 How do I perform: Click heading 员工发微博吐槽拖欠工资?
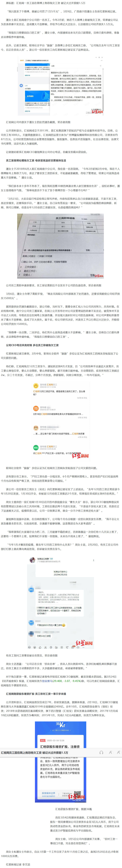click(x=36, y=160)
